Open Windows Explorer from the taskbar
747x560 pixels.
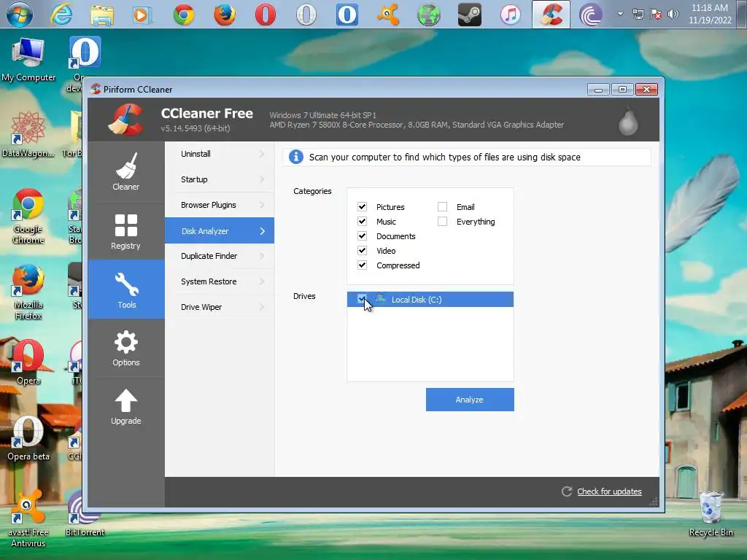pyautogui.click(x=102, y=15)
